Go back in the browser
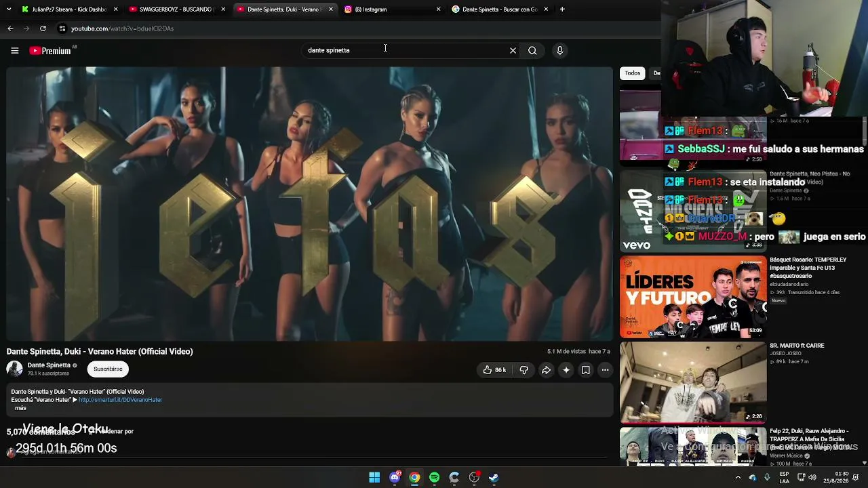 (x=10, y=28)
